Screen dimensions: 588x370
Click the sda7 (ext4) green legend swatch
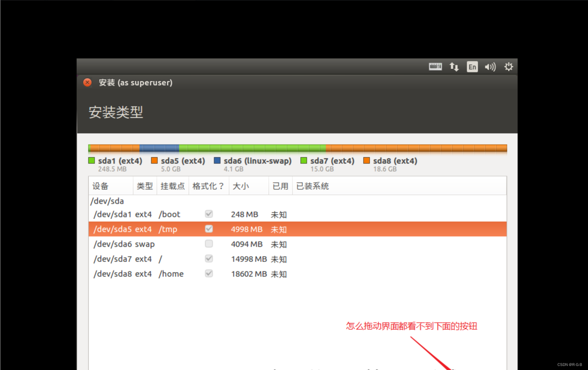click(x=304, y=161)
